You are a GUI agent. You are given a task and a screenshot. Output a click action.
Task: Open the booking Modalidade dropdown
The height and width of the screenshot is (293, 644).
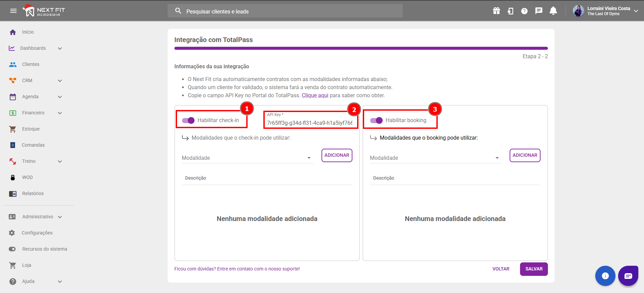click(435, 158)
